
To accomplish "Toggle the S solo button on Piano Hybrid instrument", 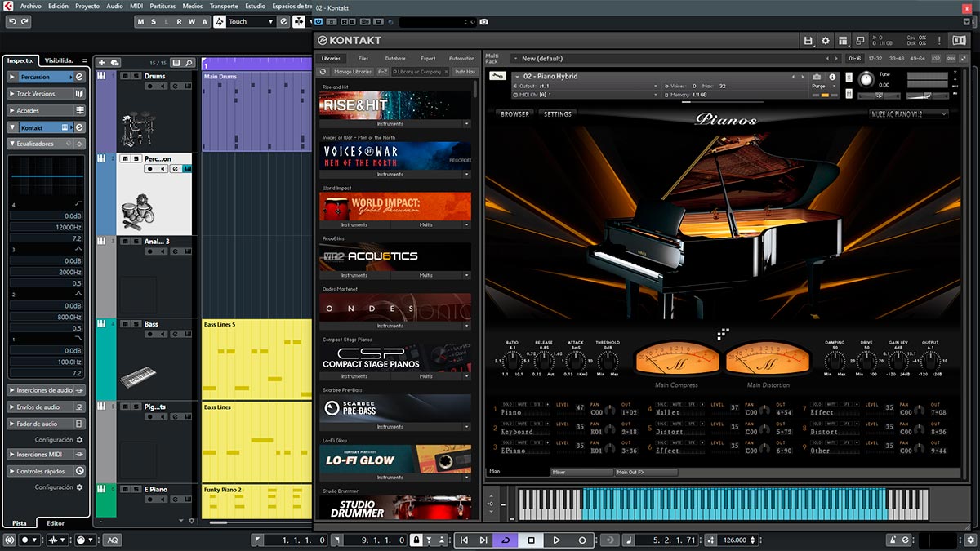I will tap(849, 78).
